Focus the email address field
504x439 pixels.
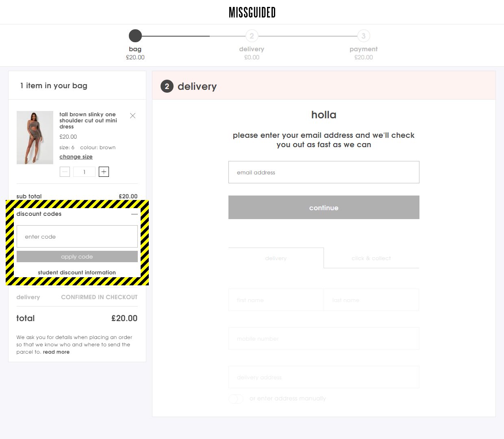[324, 172]
